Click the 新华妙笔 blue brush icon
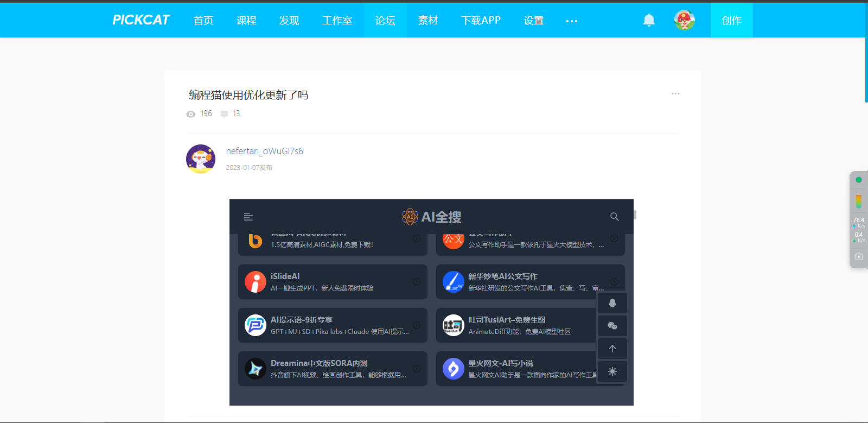The height and width of the screenshot is (423, 868). pyautogui.click(x=453, y=282)
